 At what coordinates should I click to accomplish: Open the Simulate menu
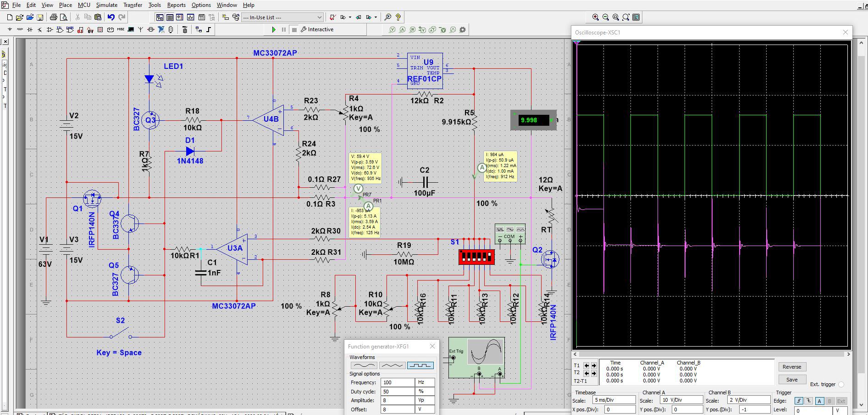[106, 5]
